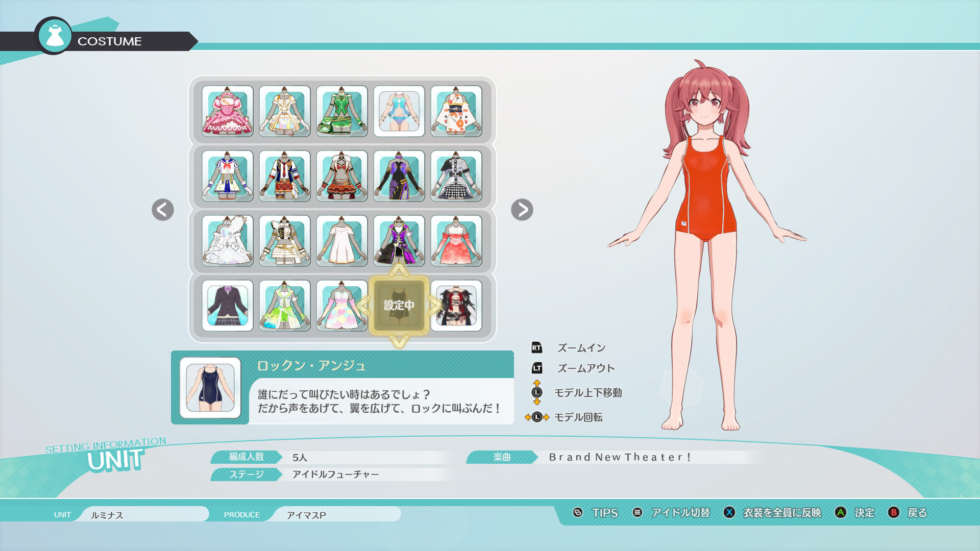Image resolution: width=980 pixels, height=551 pixels.
Task: Click the down arrow on selection cursor
Action: tap(399, 341)
